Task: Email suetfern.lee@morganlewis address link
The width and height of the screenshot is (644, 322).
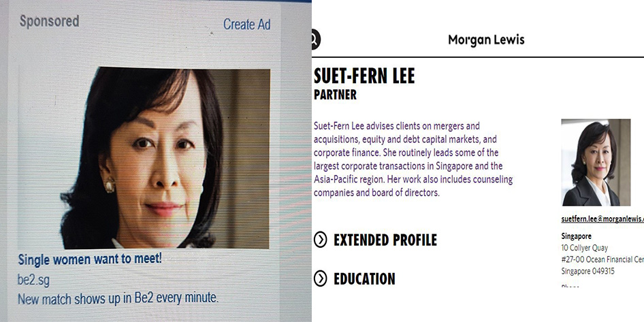Action: (602, 219)
